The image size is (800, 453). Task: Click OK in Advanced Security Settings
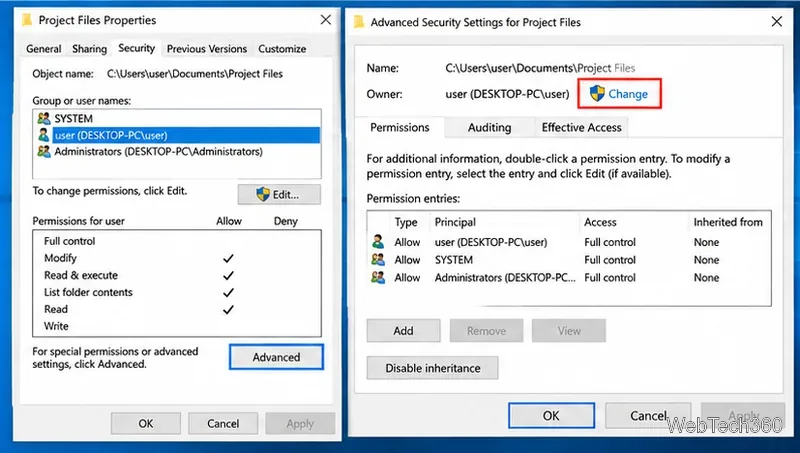(551, 416)
